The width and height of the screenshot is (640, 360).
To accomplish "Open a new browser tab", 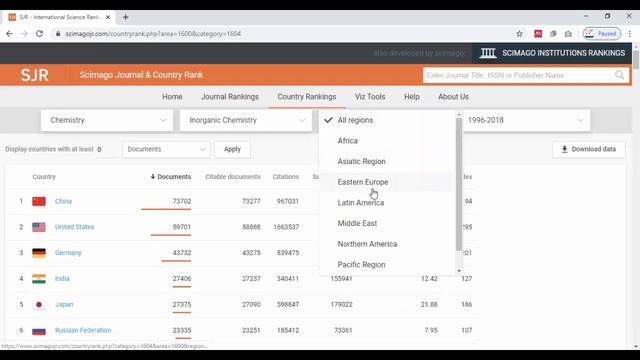I will pos(126,17).
